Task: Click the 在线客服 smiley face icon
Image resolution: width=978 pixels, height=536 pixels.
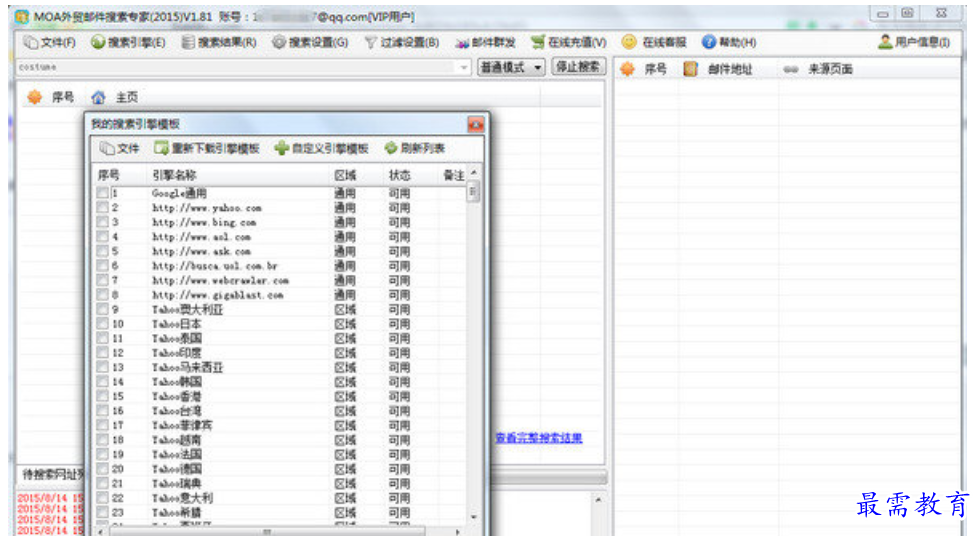Action: click(x=629, y=42)
